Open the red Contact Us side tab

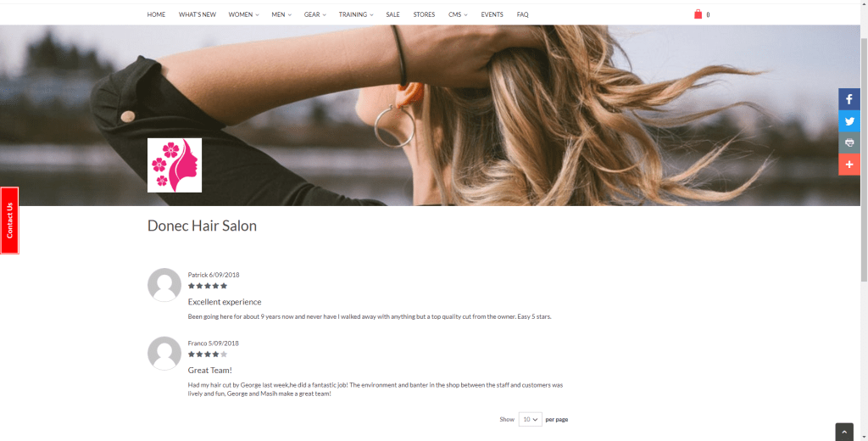click(9, 220)
